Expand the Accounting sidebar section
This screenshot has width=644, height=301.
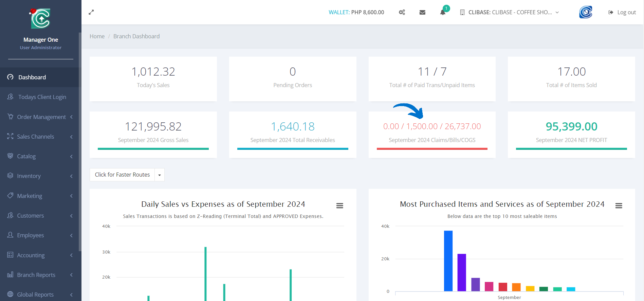pos(41,255)
